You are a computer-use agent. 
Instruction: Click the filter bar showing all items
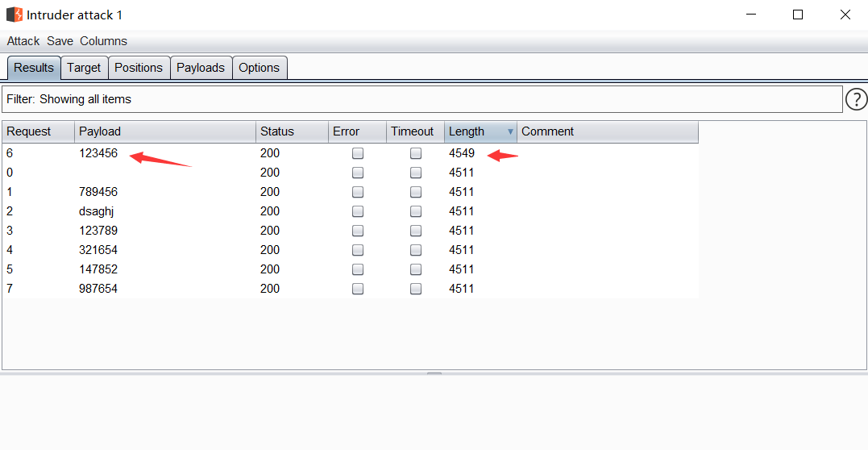click(421, 99)
